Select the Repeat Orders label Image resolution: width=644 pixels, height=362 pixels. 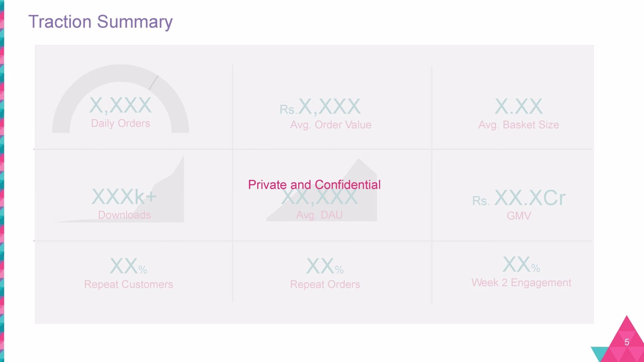325,285
